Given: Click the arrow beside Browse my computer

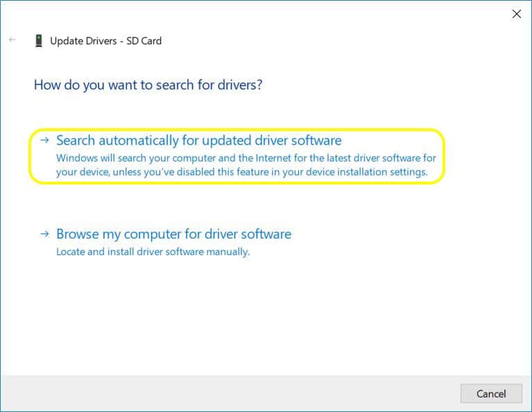Looking at the screenshot, I should point(45,234).
